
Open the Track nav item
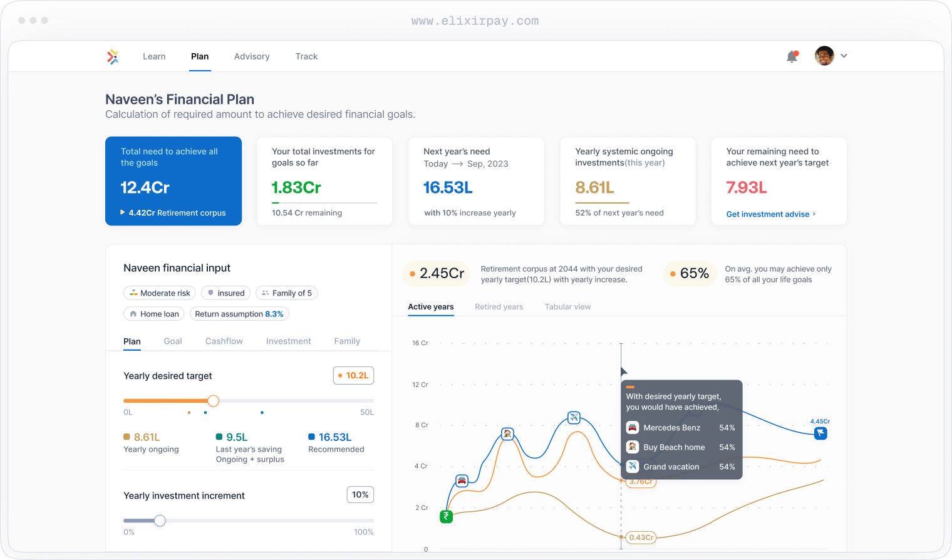pyautogui.click(x=306, y=56)
